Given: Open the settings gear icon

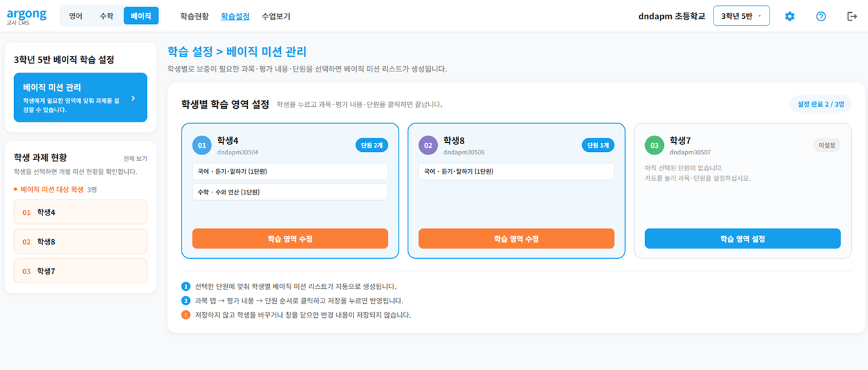Looking at the screenshot, I should tap(789, 16).
